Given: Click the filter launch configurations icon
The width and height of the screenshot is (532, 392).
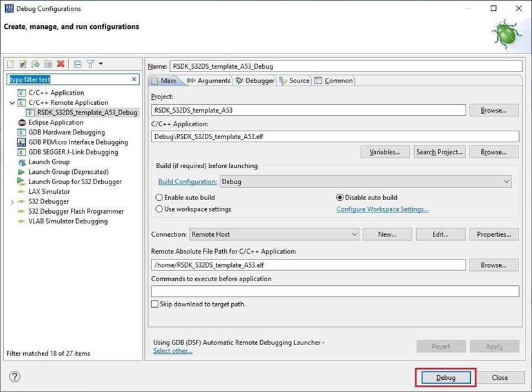Looking at the screenshot, I should coord(90,64).
